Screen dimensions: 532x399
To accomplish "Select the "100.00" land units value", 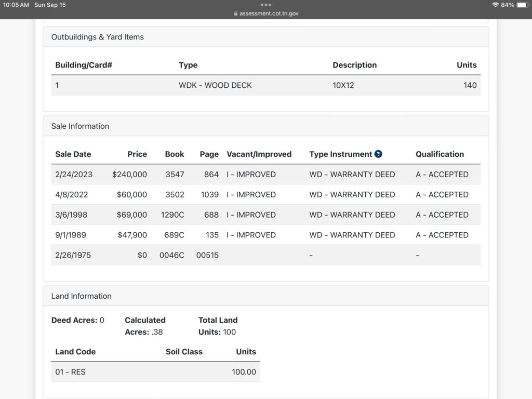I will coord(244,372).
